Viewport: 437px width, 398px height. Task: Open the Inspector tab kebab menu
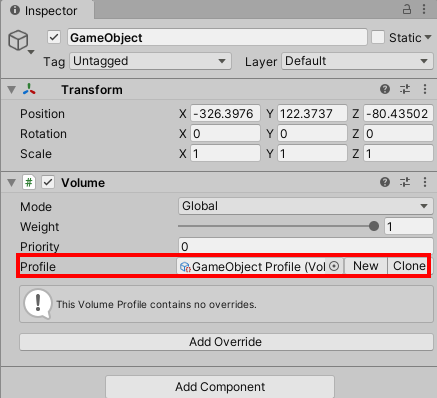(x=424, y=9)
